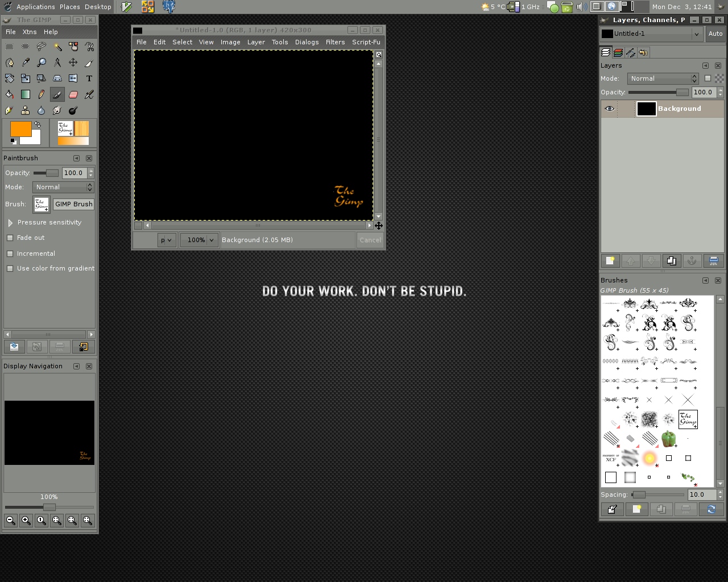Toggle Keep transparency checkbox in Layers
The height and width of the screenshot is (582, 728).
tap(708, 78)
